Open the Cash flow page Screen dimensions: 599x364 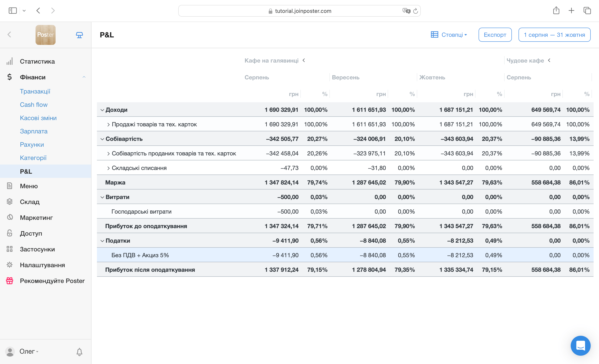click(33, 105)
